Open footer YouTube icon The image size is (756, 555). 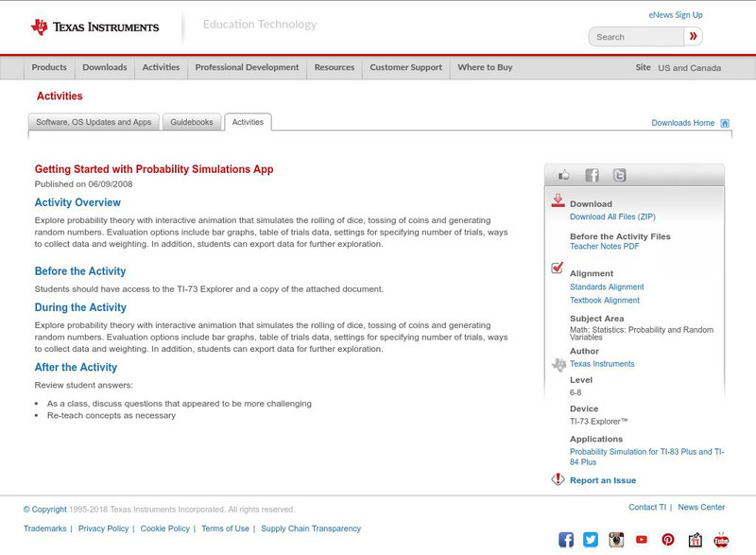coord(642,540)
